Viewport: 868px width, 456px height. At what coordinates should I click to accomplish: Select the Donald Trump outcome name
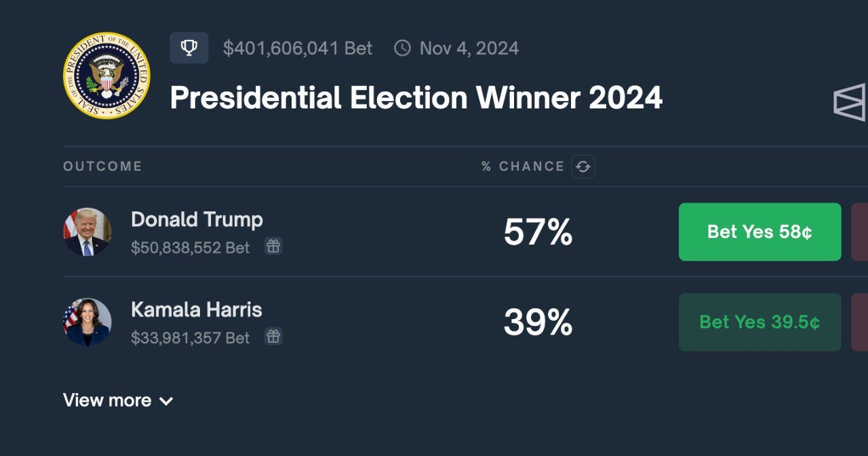pos(197,220)
